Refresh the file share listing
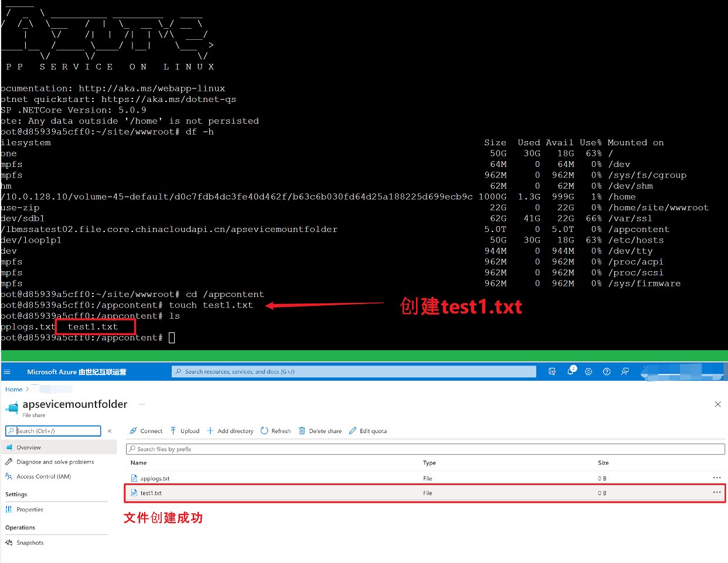Screen dimensions: 728x563 pyautogui.click(x=275, y=431)
